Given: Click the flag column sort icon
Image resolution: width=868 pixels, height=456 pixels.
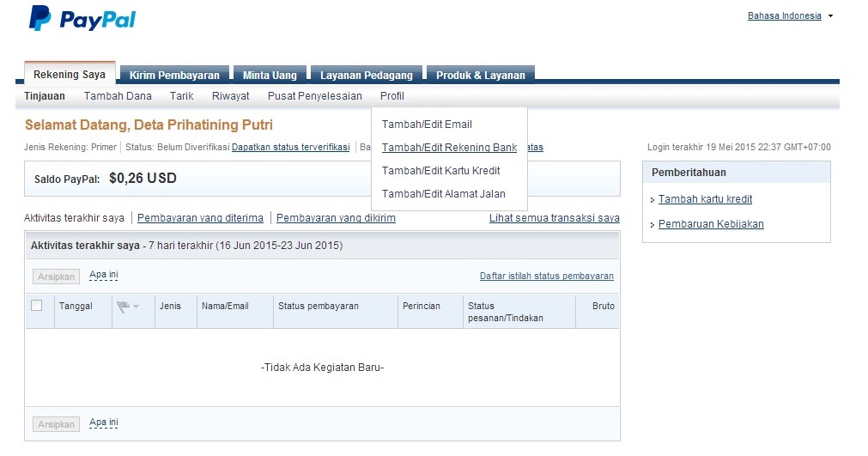Looking at the screenshot, I should tap(127, 306).
